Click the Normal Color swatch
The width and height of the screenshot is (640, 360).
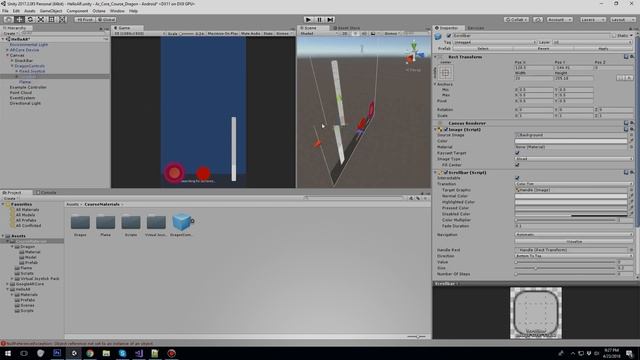click(x=571, y=196)
